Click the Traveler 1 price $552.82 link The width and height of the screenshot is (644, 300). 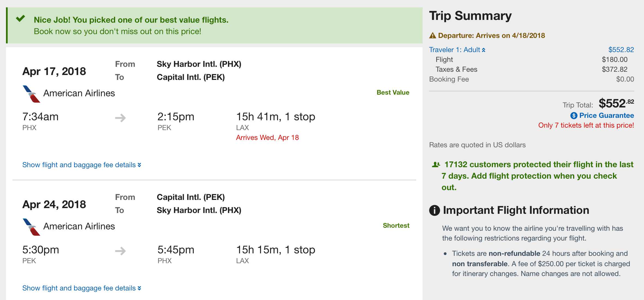tap(621, 50)
